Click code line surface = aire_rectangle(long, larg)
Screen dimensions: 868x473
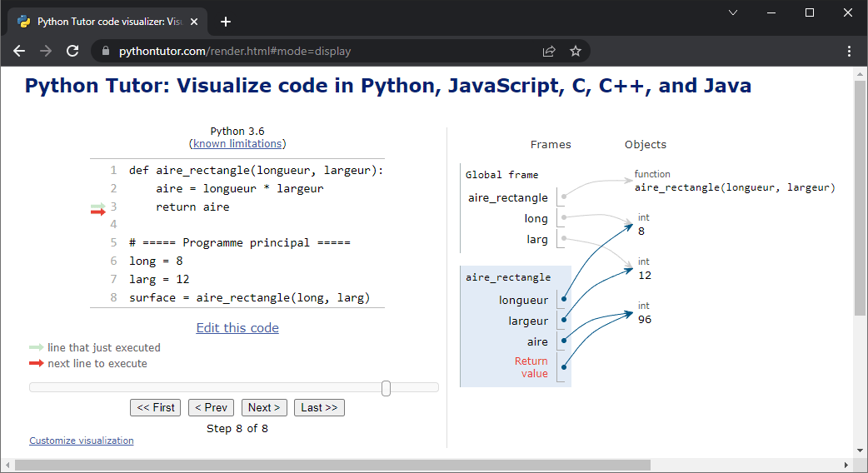coord(249,297)
